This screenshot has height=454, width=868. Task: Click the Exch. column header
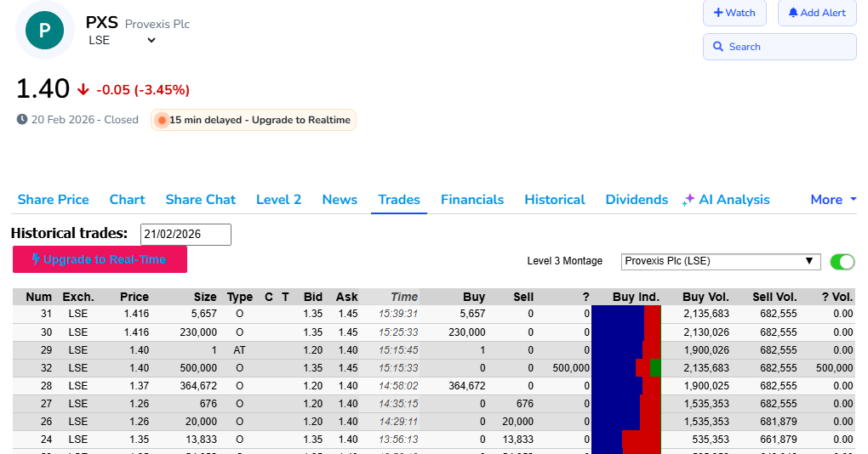78,297
